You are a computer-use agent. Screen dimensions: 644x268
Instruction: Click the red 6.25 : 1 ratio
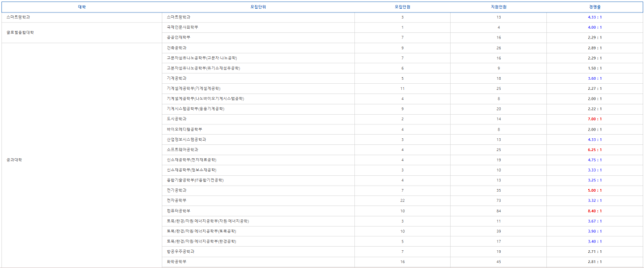point(594,150)
